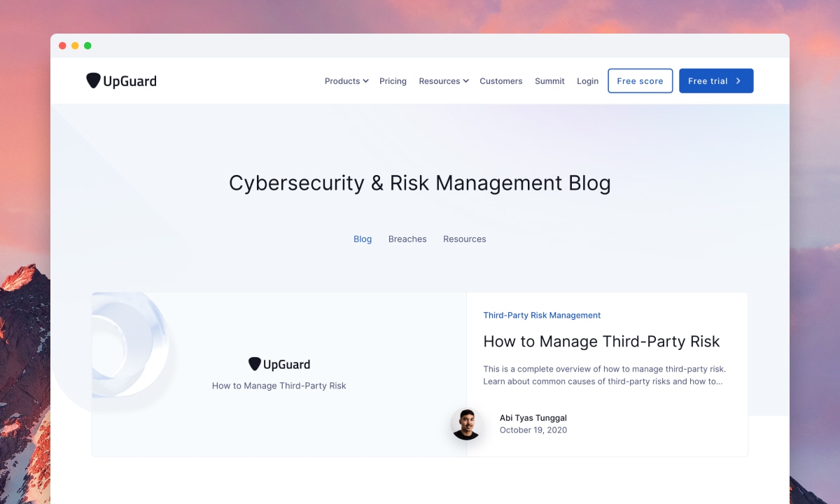
Task: Open the Summit link
Action: coord(549,81)
